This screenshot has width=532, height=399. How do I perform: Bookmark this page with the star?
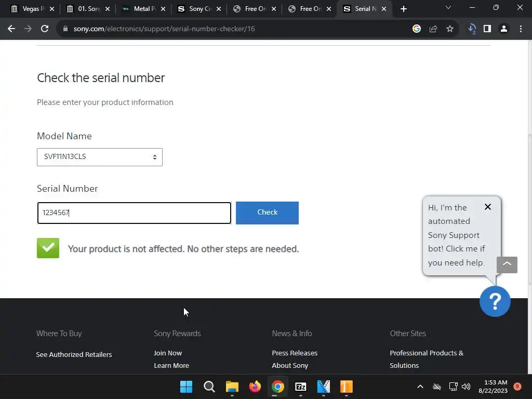point(450,29)
